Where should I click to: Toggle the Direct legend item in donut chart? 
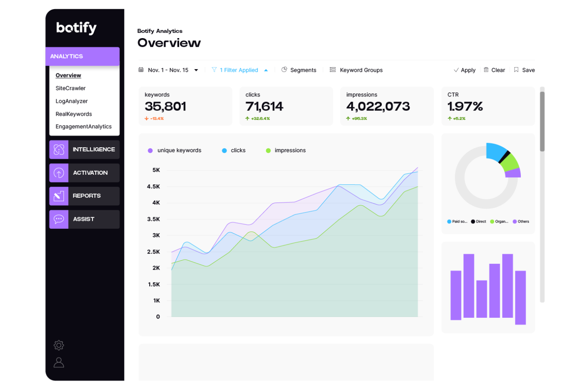coord(478,222)
